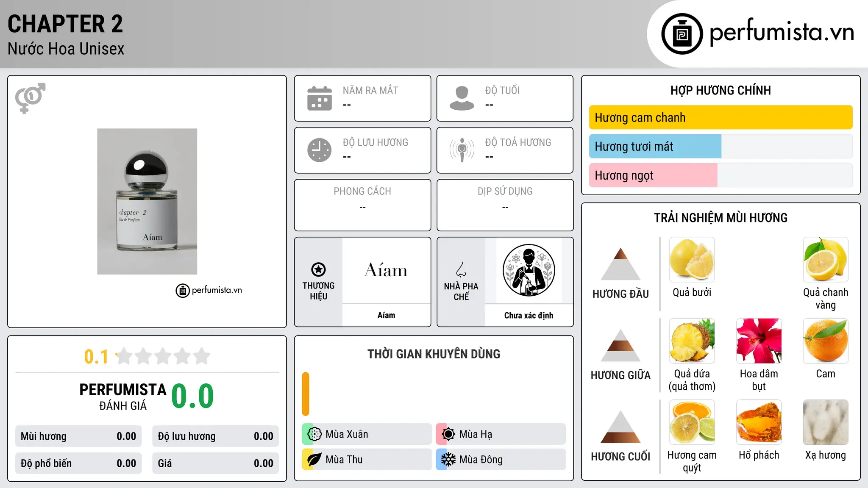This screenshot has height=488, width=868.
Task: Click the perfumer illustration circle
Action: point(529,270)
